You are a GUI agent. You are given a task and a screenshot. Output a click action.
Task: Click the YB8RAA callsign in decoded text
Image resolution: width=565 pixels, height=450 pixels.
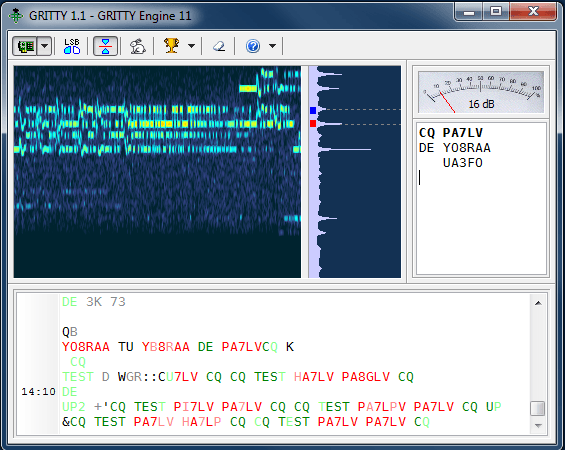166,347
